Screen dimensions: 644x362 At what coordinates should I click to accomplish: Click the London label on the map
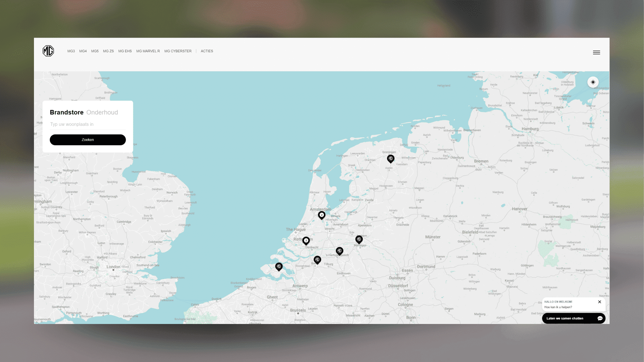[113, 267]
